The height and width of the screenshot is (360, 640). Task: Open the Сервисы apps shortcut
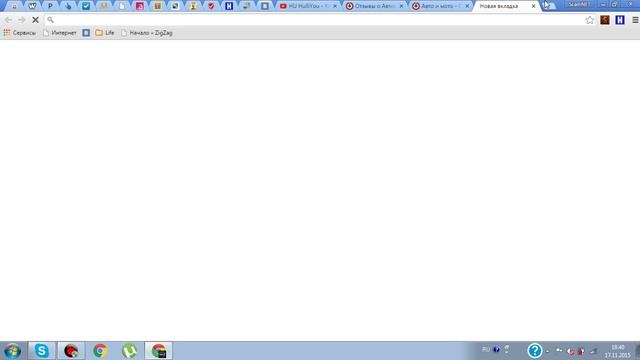pos(20,33)
